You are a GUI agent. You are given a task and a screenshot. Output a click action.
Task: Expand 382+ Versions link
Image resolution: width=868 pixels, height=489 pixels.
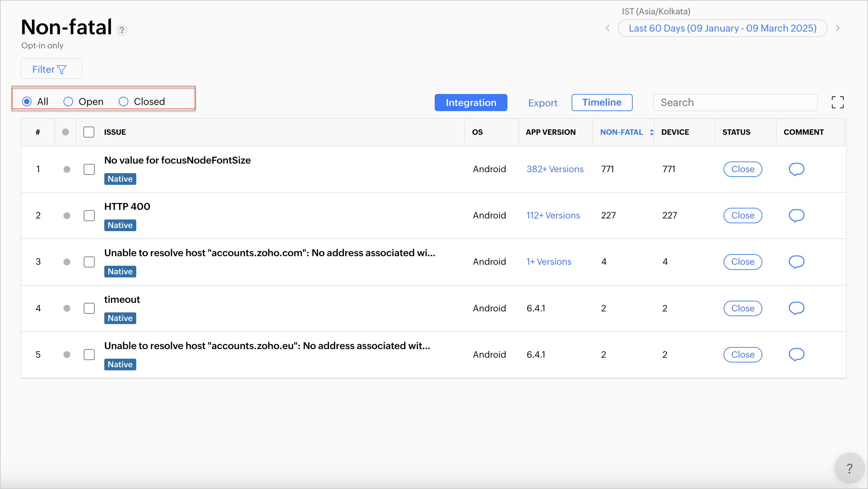tap(555, 169)
